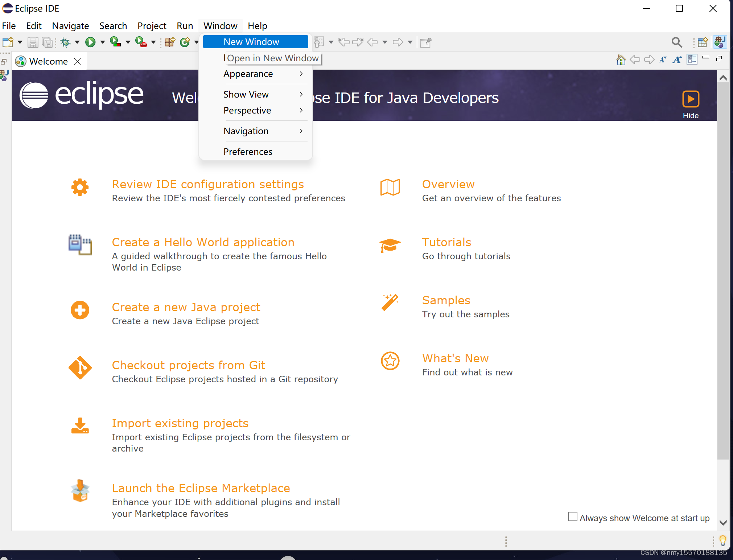Click the Debug bug icon in toolbar

click(65, 42)
